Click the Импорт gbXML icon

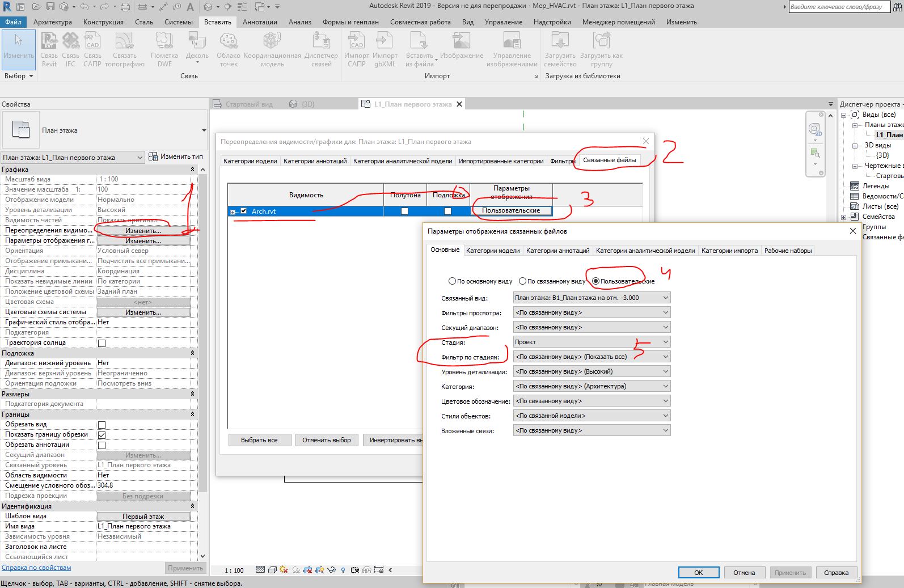(x=385, y=41)
